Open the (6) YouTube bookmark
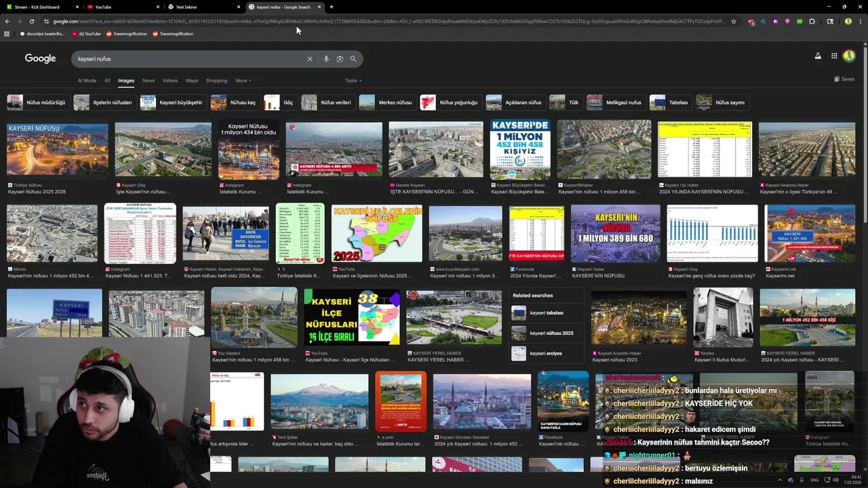Screen dimensions: 868x488 tap(86, 34)
